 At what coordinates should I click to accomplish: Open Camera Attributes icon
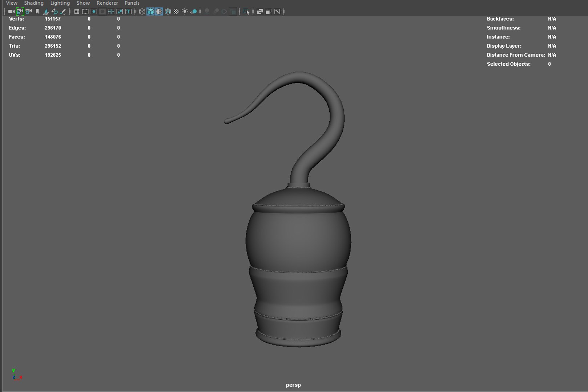point(29,12)
